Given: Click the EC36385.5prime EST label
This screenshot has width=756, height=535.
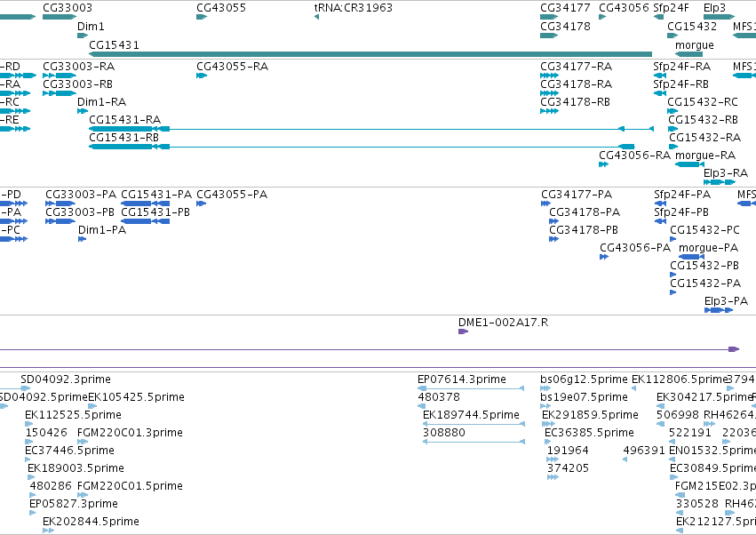Looking at the screenshot, I should [x=589, y=432].
